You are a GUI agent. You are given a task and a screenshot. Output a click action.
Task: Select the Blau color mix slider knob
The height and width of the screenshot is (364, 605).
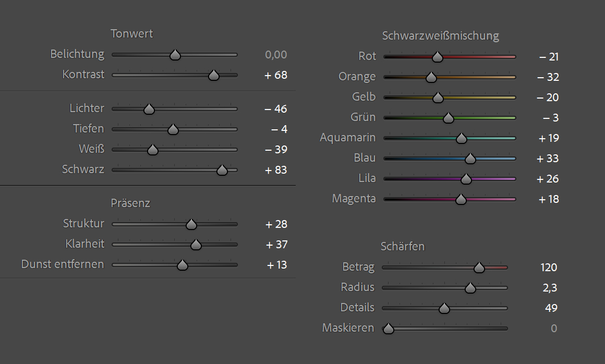click(470, 159)
